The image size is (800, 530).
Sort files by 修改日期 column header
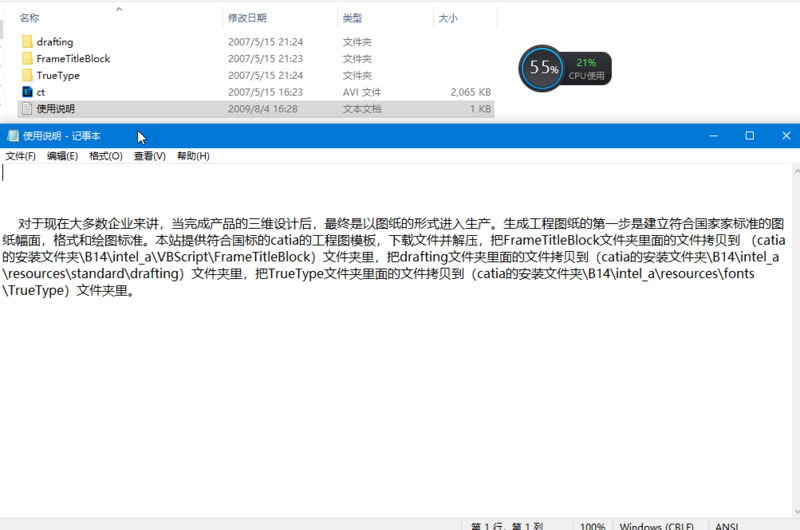pyautogui.click(x=247, y=18)
